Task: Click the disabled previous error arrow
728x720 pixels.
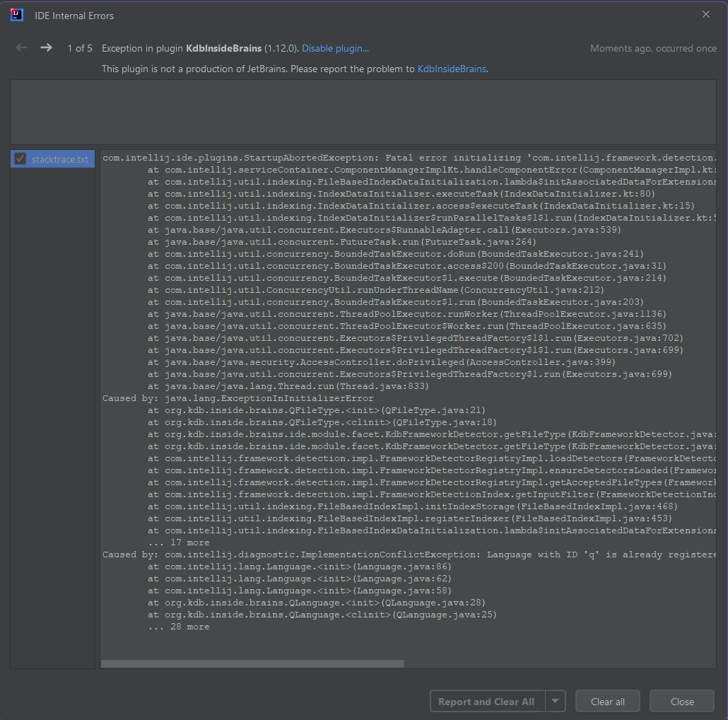Action: 21,48
